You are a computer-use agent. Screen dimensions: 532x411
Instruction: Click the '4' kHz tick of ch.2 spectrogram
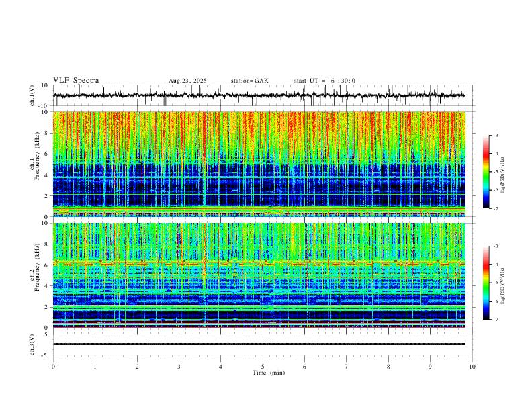pyautogui.click(x=46, y=286)
